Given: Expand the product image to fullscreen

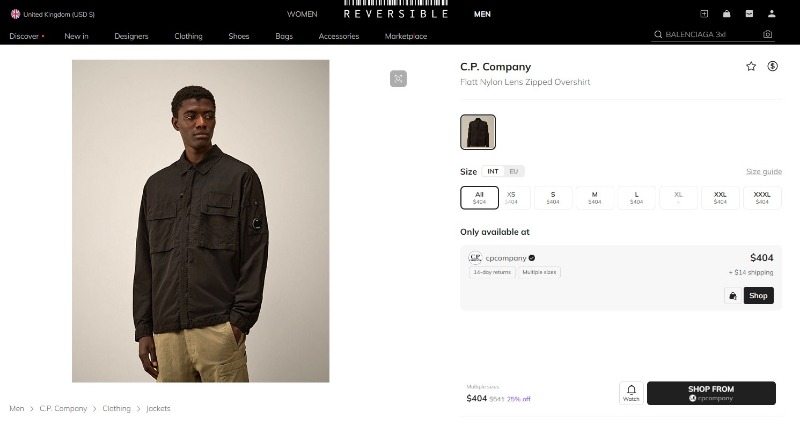Looking at the screenshot, I should [398, 78].
